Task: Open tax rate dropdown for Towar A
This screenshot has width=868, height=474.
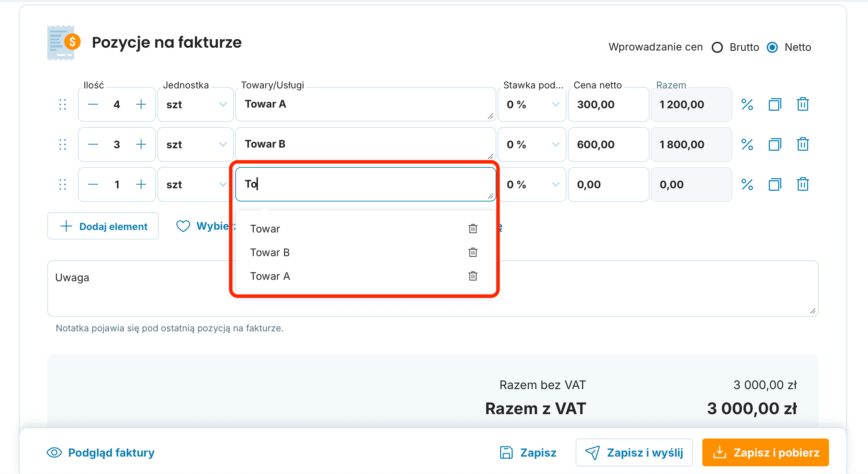Action: pos(532,104)
